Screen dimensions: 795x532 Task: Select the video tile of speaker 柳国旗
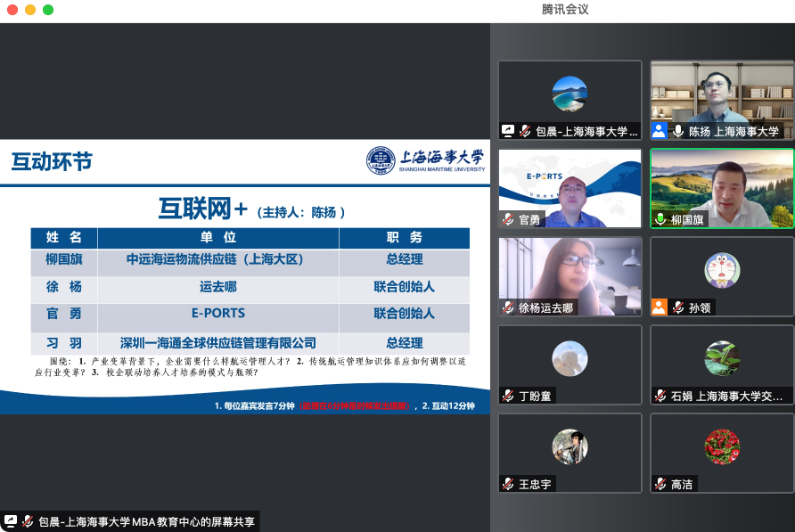coord(722,188)
